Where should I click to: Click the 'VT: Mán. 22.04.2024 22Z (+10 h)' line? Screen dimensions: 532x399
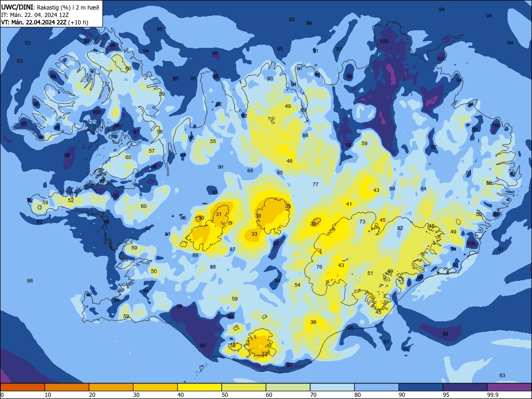[45, 22]
